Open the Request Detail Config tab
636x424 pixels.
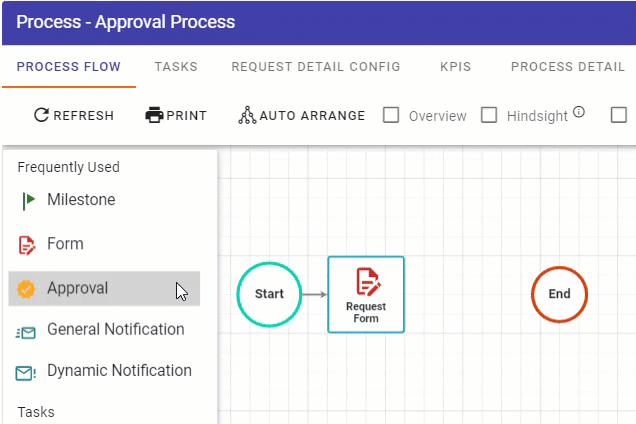click(316, 67)
